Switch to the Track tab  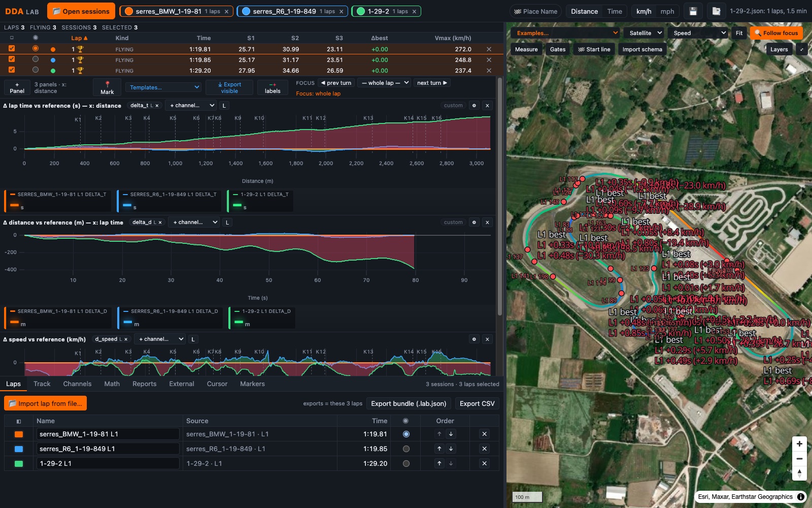click(x=42, y=384)
